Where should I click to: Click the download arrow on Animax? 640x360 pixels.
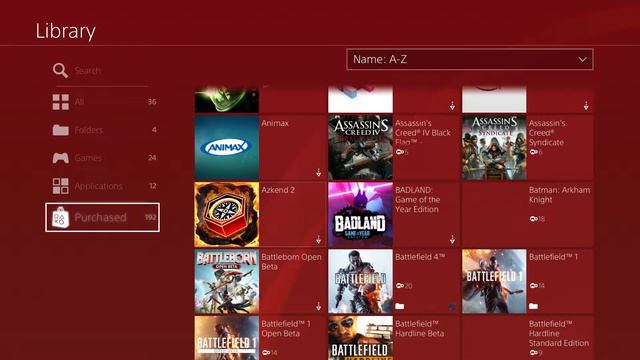point(318,173)
